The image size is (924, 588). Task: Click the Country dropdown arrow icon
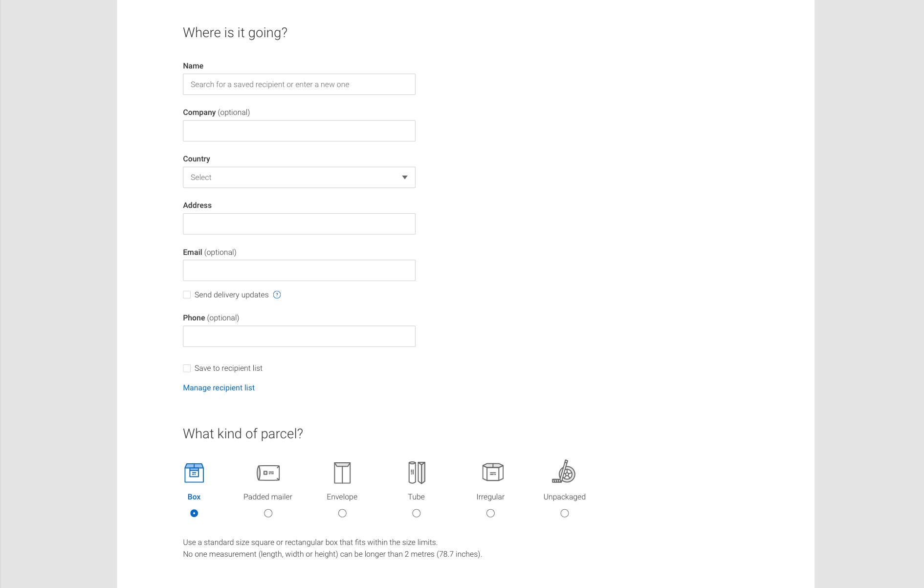404,177
